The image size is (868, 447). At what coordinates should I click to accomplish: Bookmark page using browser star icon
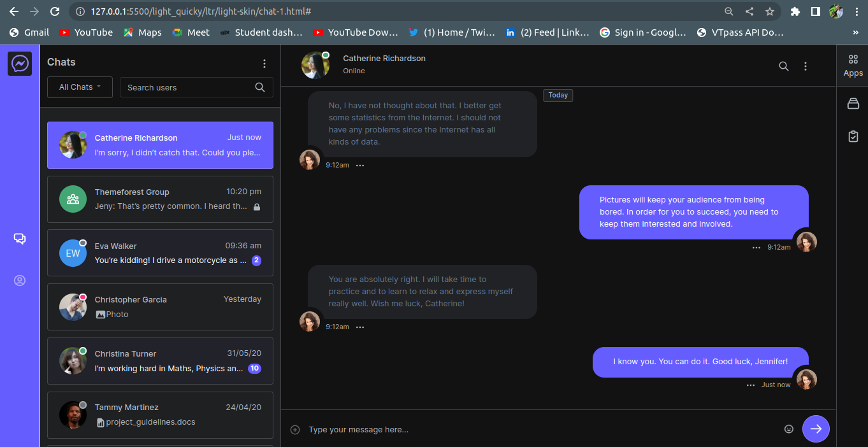770,11
